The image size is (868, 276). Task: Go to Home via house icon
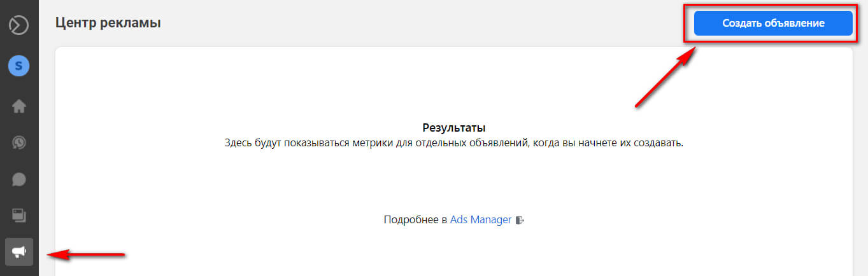[19, 106]
